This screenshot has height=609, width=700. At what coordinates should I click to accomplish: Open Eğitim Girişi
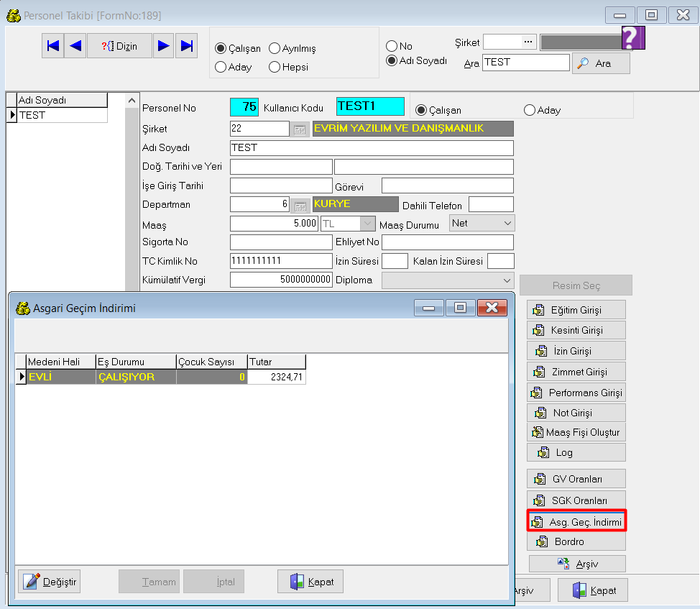click(x=576, y=310)
